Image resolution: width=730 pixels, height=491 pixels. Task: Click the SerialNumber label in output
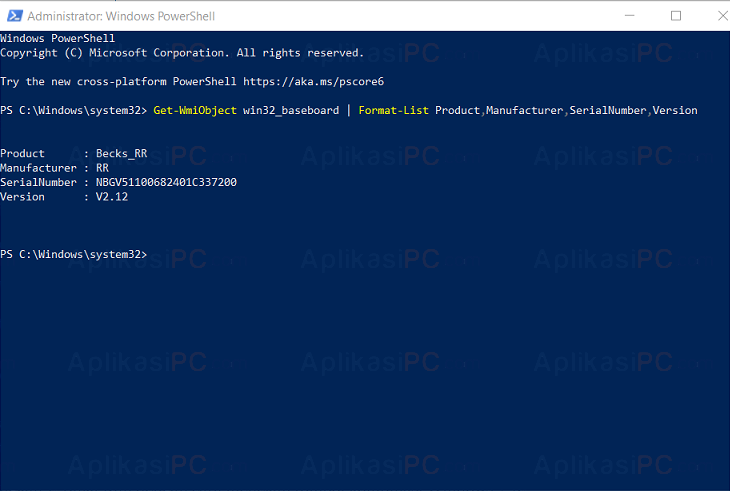coord(38,182)
